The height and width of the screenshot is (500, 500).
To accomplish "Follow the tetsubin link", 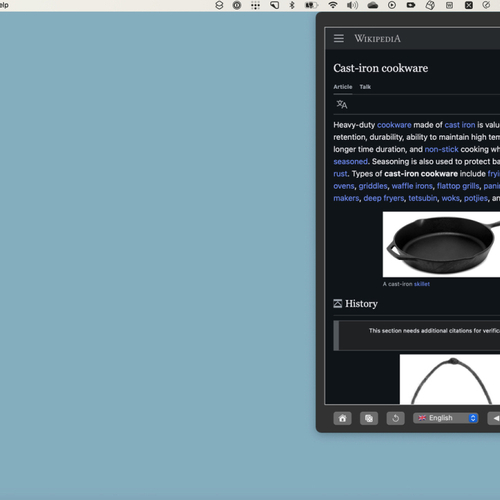I will click(x=423, y=198).
